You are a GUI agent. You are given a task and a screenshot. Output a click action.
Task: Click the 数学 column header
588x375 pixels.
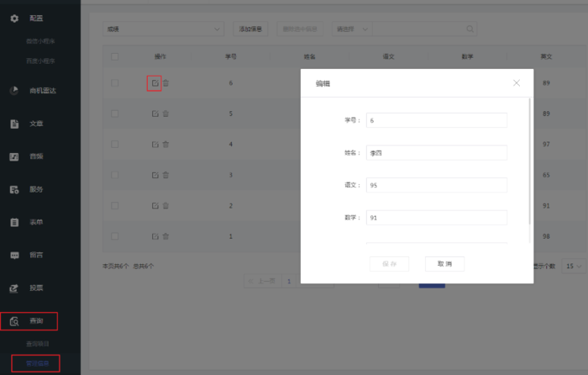click(x=467, y=56)
